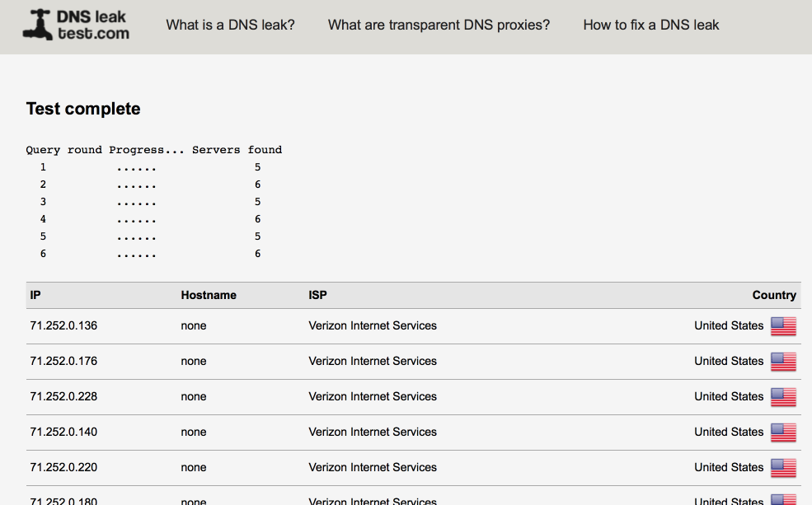Click the IP address 71.252.0.228
The width and height of the screenshot is (812, 505).
coord(63,396)
